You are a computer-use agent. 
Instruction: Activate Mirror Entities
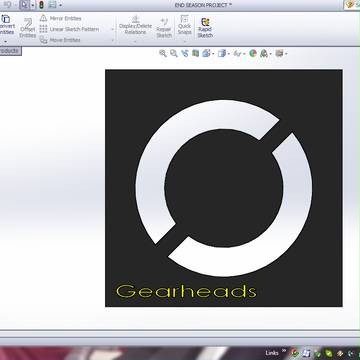point(60,18)
